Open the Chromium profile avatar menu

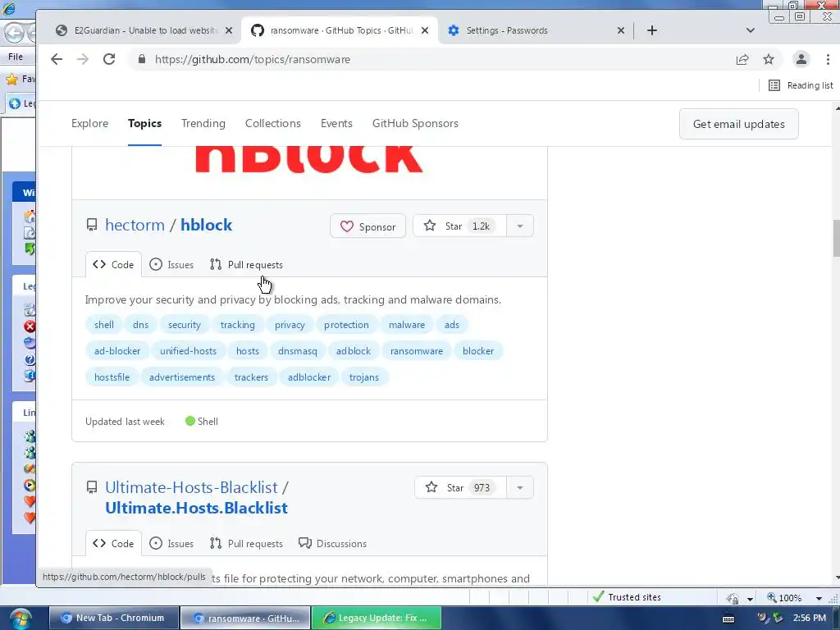(801, 59)
